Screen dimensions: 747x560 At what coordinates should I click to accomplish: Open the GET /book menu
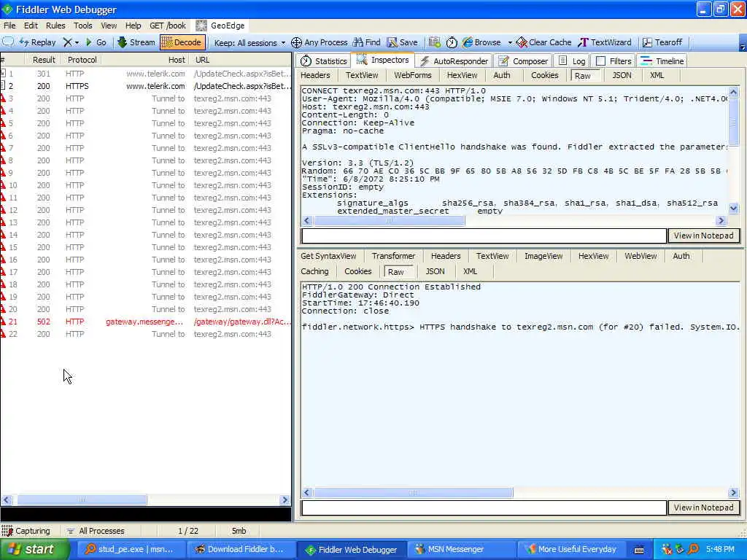pos(168,26)
